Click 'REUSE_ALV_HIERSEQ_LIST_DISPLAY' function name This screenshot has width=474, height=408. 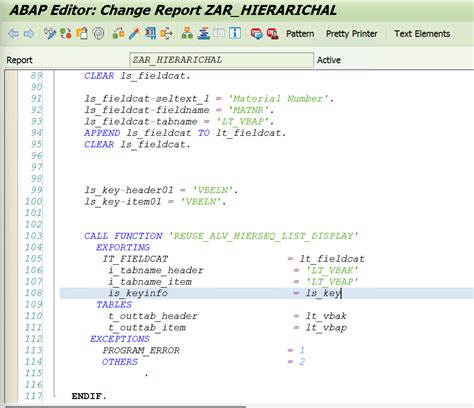pos(263,236)
